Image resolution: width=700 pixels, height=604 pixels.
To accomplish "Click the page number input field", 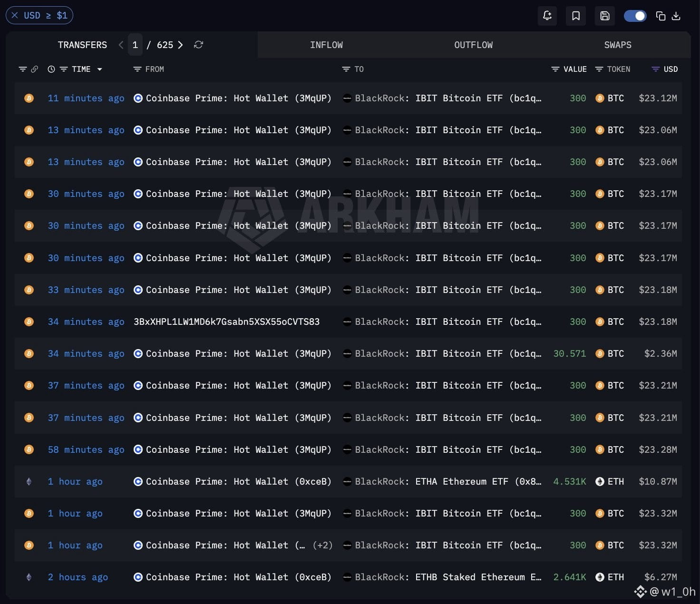I will [135, 45].
